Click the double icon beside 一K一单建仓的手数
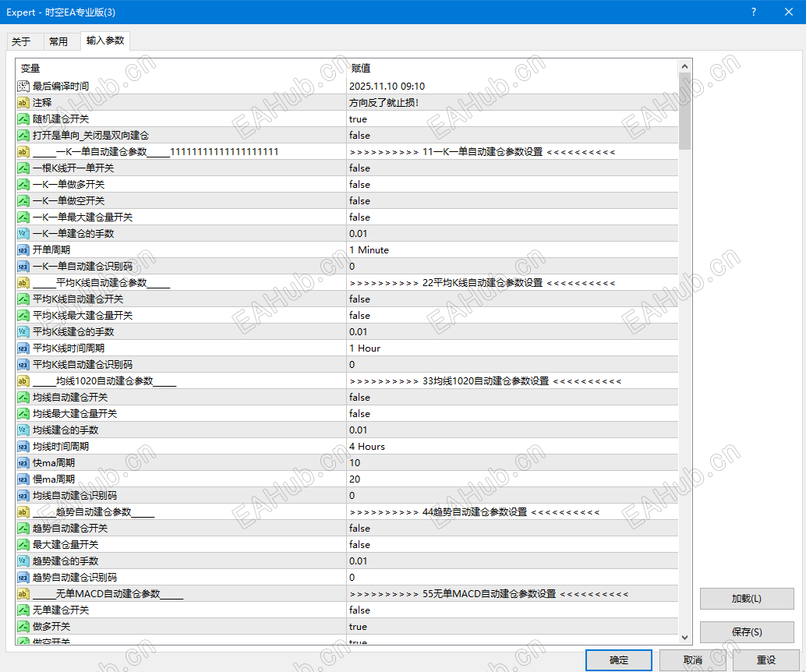 [x=23, y=234]
